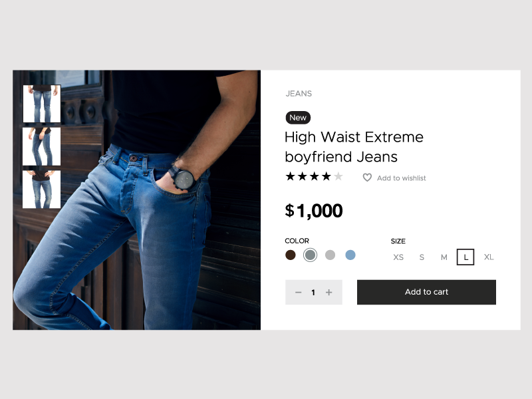
Task: Click the Add to wishlist link
Action: coord(402,178)
